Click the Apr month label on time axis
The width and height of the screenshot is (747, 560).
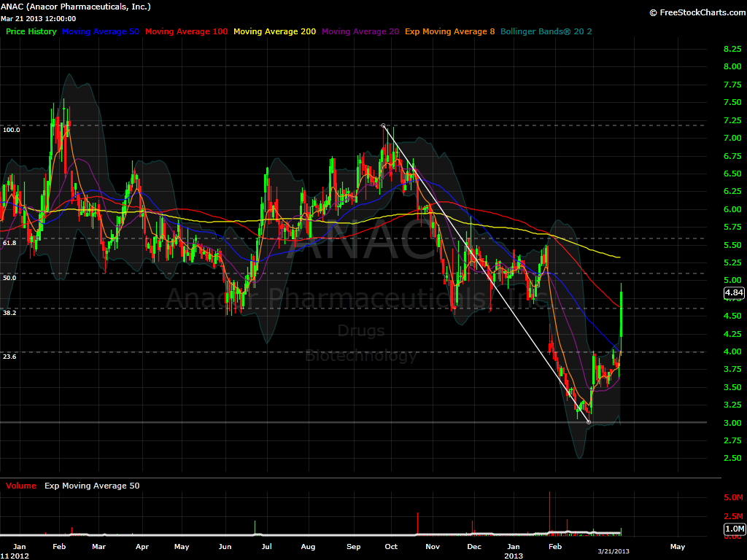tap(142, 547)
